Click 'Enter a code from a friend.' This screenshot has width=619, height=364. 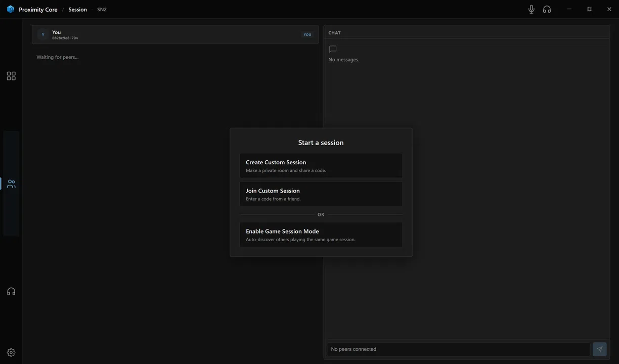tap(273, 199)
